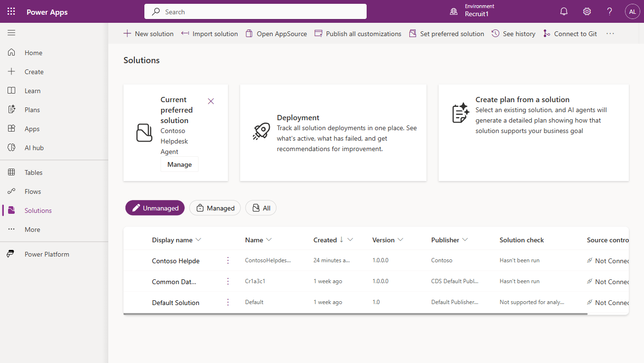Click ContosoHelpdes... name cell
Screen dimensions: 644x363
pyautogui.click(x=268, y=260)
